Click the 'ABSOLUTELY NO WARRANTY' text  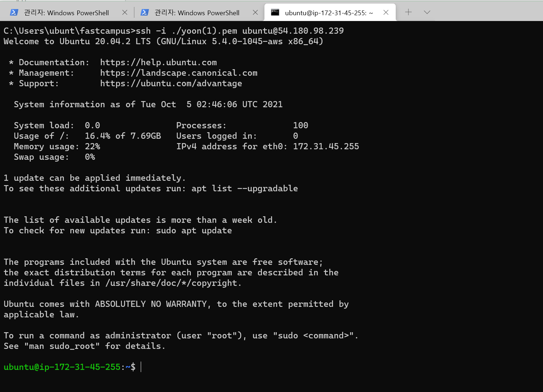151,304
